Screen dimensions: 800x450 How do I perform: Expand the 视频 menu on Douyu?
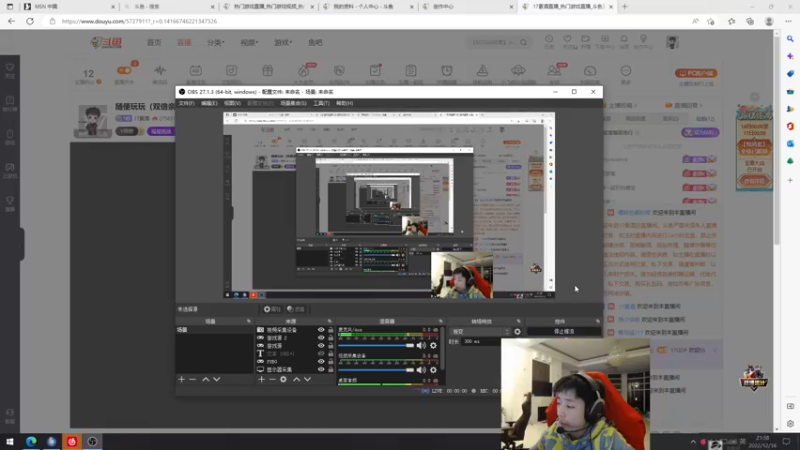coord(249,42)
